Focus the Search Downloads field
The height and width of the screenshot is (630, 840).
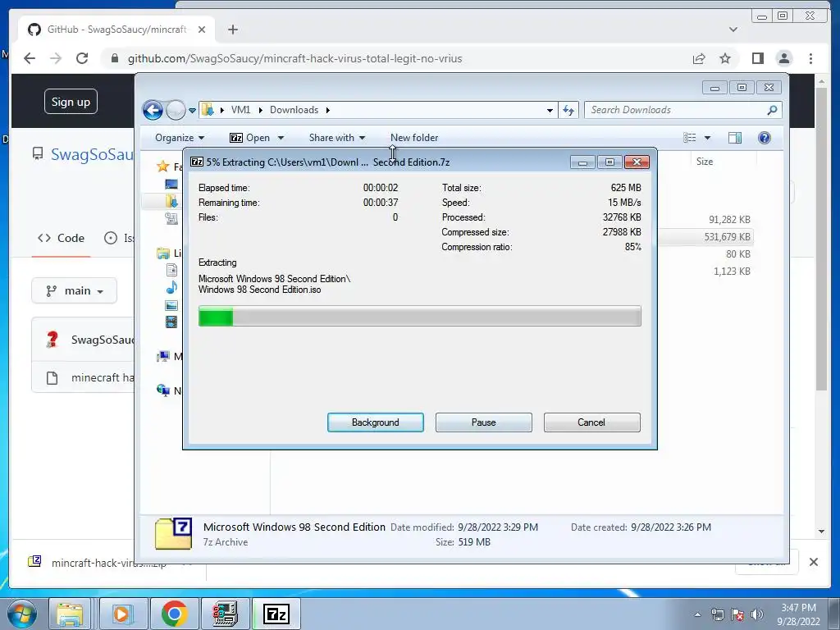pos(675,110)
